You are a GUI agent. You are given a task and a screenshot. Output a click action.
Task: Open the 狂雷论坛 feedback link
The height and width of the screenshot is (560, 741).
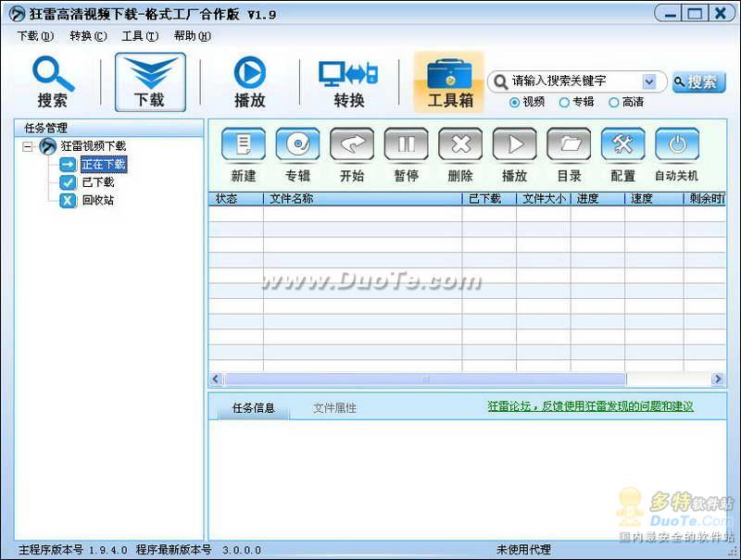coord(591,406)
